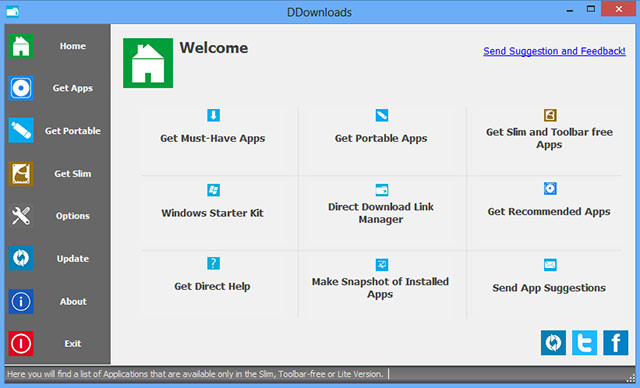Open the Facebook icon
This screenshot has height=388, width=640.
coord(616,343)
